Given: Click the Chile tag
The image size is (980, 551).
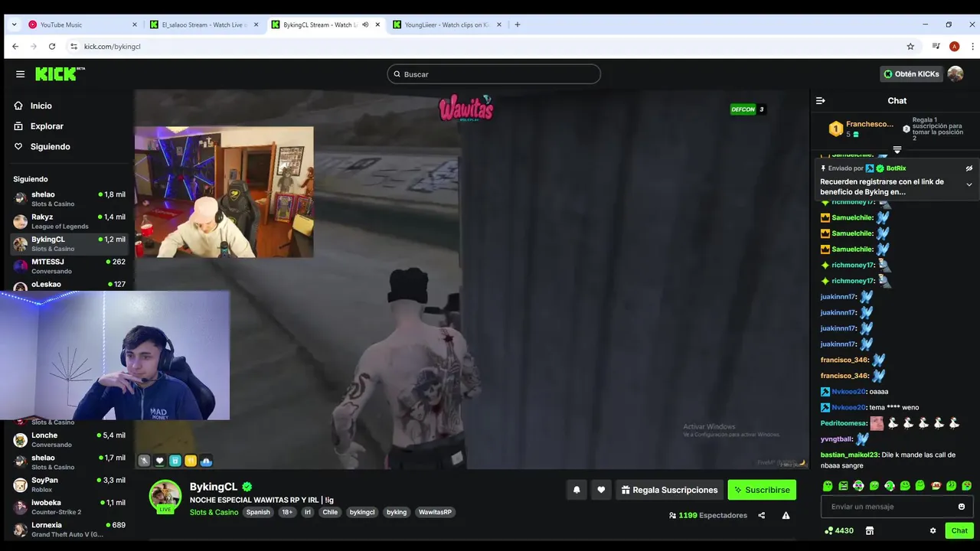Looking at the screenshot, I should pos(330,512).
